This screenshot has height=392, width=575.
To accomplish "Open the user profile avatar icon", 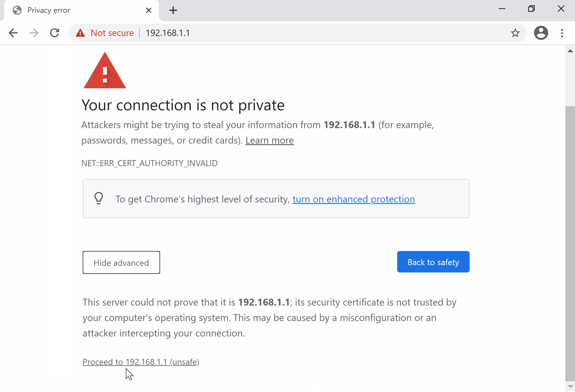I will click(x=541, y=33).
